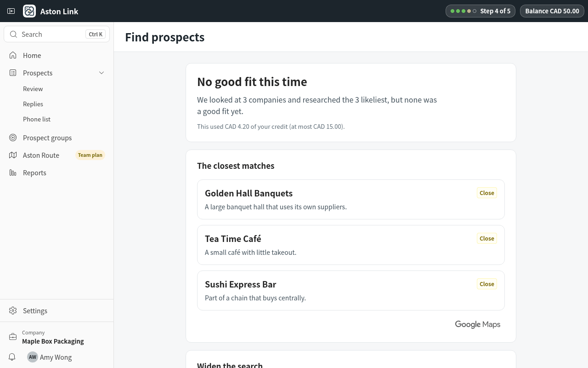588x368 pixels.
Task: Click the credit usage note text
Action: tap(271, 126)
